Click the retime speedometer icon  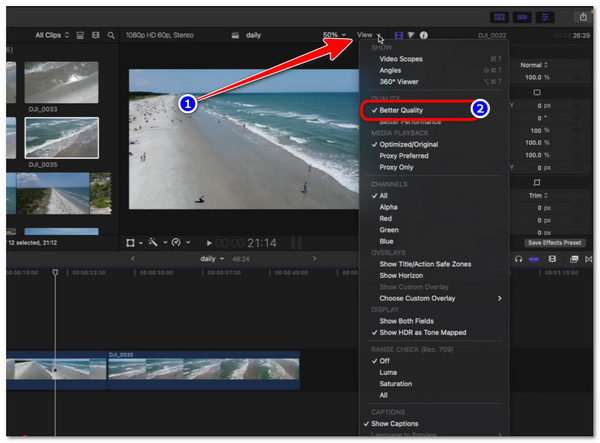point(176,242)
